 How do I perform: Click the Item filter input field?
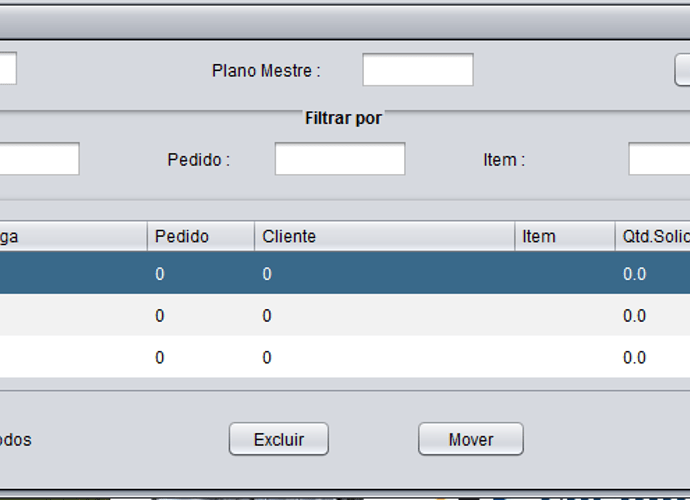(659, 158)
